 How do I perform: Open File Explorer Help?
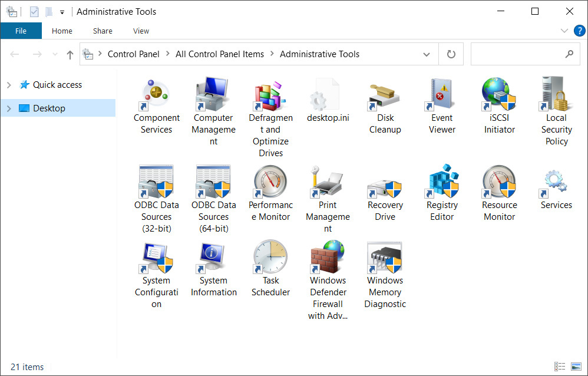tap(579, 31)
